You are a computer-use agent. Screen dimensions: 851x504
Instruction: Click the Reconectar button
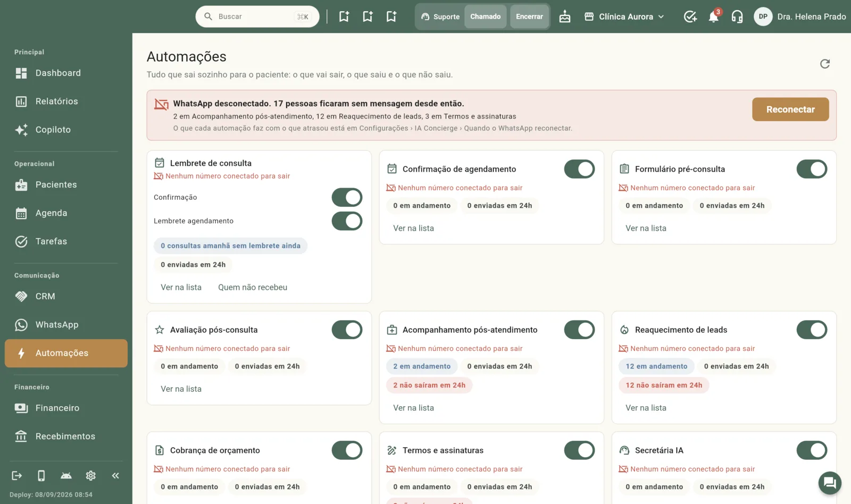pos(790,109)
